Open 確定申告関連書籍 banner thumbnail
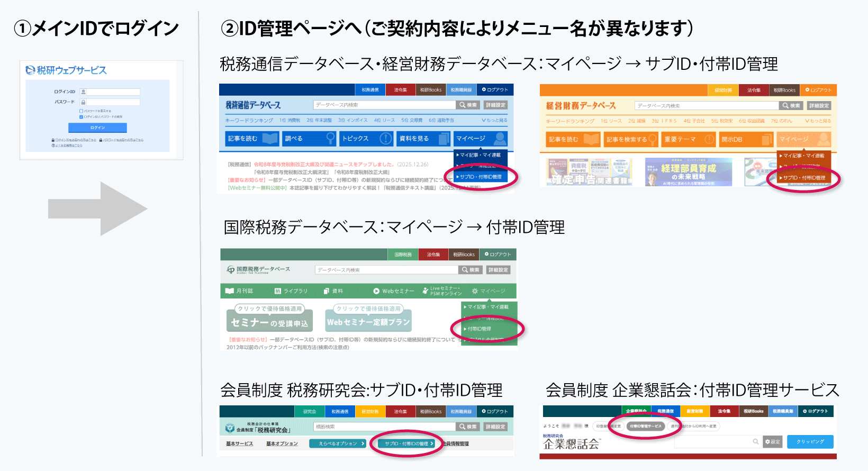This screenshot has width=868, height=471. (589, 172)
